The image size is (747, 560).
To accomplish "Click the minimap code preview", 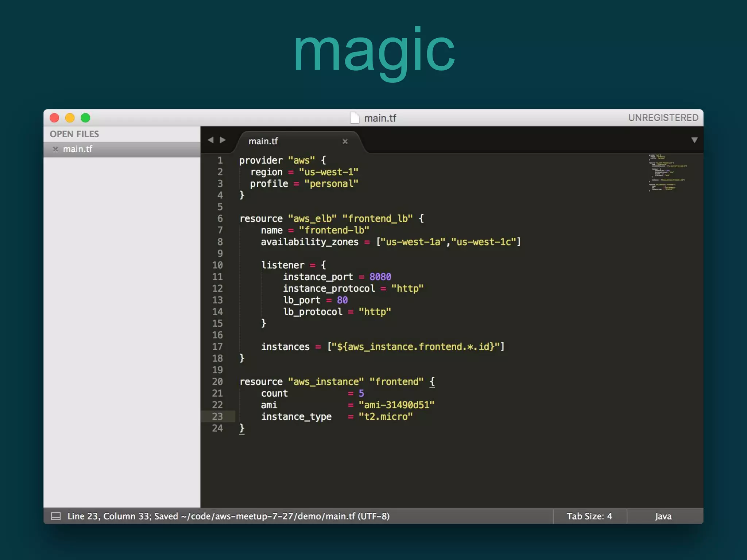I will 667,173.
